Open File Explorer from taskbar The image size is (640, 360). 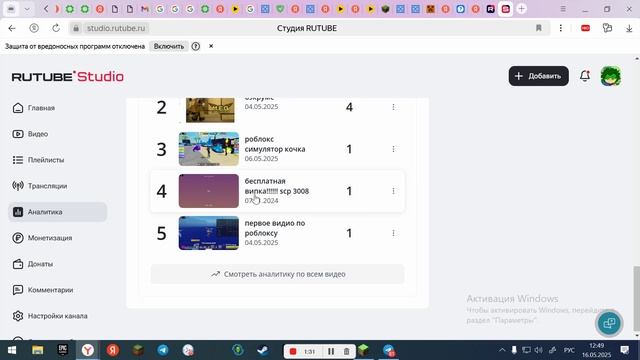point(38,350)
